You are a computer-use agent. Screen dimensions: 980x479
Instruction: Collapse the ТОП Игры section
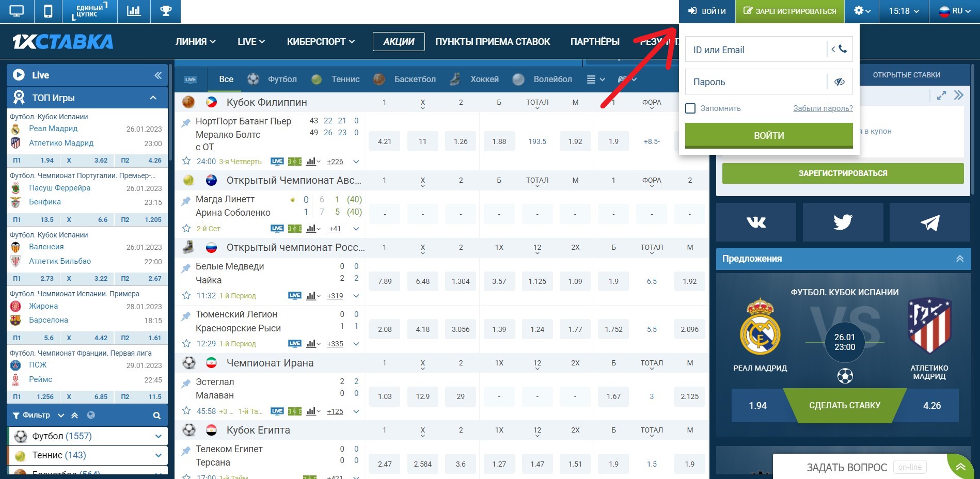click(x=153, y=98)
